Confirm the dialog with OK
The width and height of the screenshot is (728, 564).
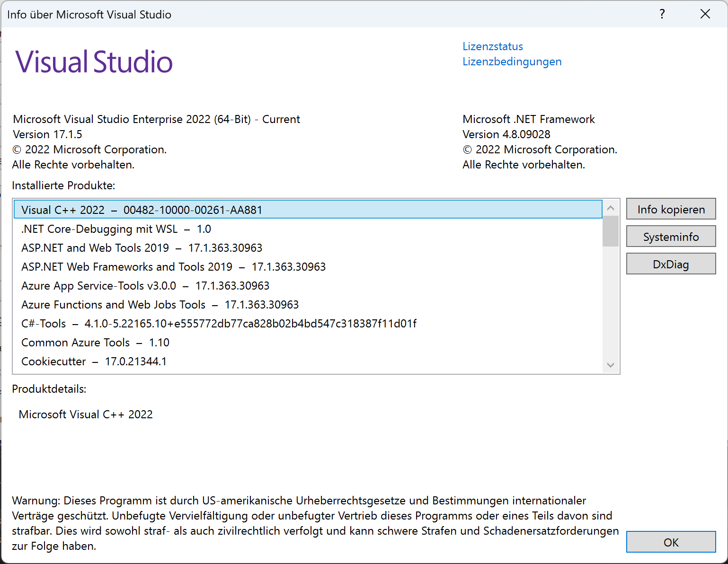[x=671, y=542]
